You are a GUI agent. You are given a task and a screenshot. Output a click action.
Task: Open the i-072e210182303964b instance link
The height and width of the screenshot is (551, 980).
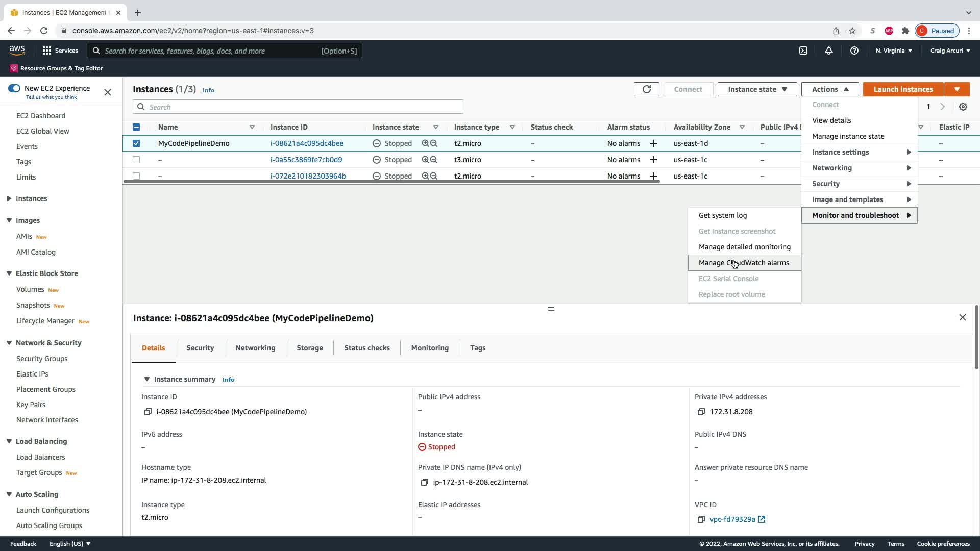point(308,176)
